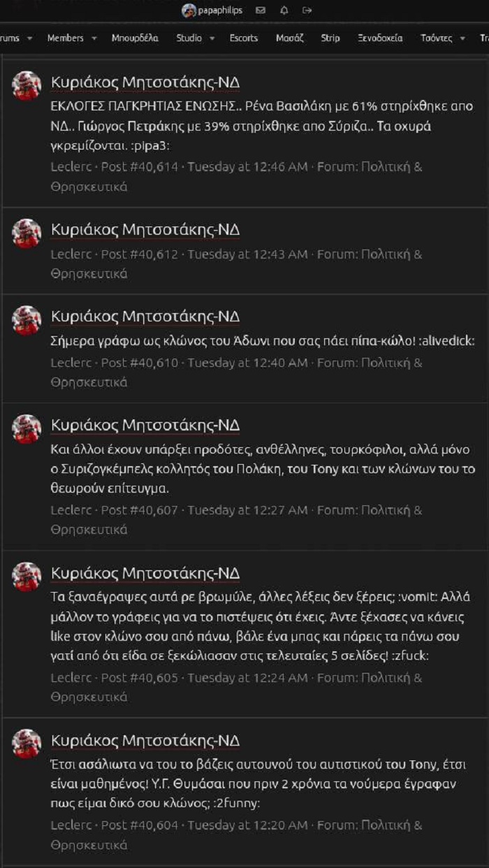This screenshot has height=868, width=489.
Task: Open thread title of post #40,607
Action: [x=145, y=426]
